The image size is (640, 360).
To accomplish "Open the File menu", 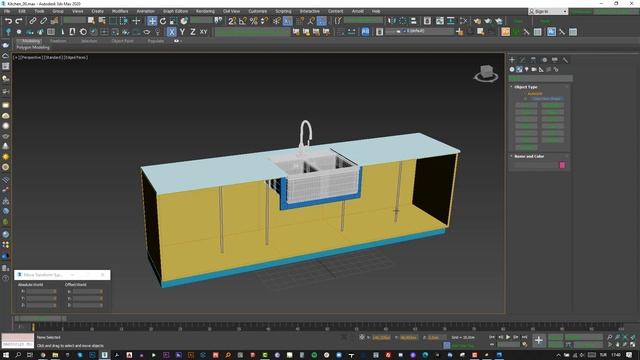I will tap(7, 11).
